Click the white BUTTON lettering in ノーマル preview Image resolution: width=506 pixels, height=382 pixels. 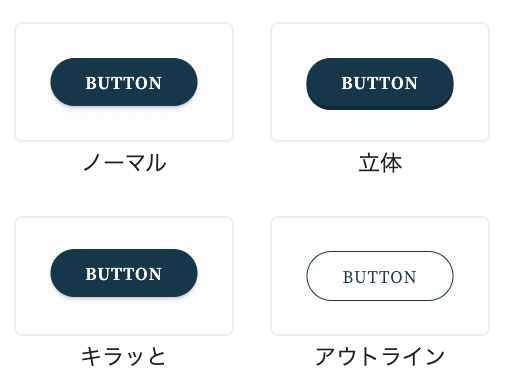pos(124,83)
